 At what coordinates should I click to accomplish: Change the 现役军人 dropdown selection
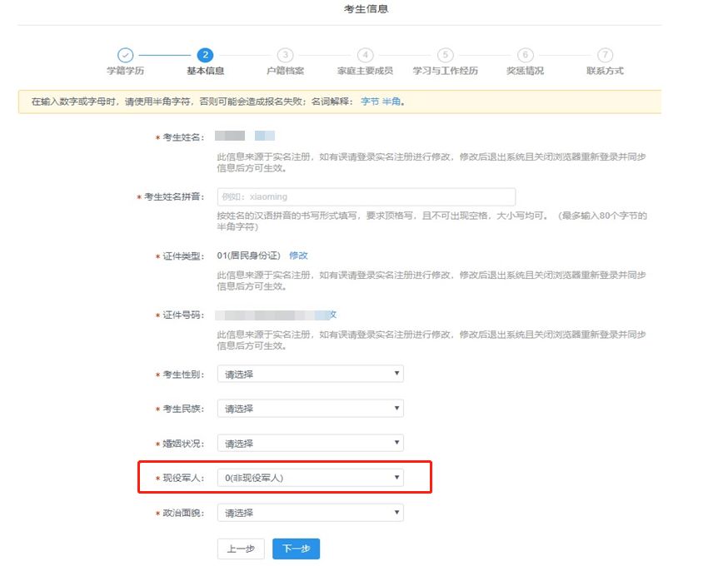310,478
